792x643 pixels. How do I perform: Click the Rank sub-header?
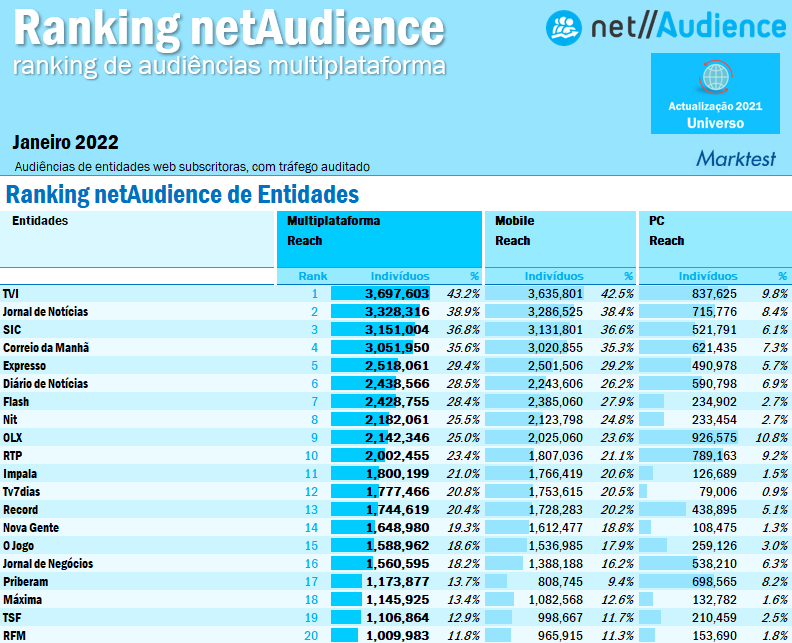pos(312,276)
